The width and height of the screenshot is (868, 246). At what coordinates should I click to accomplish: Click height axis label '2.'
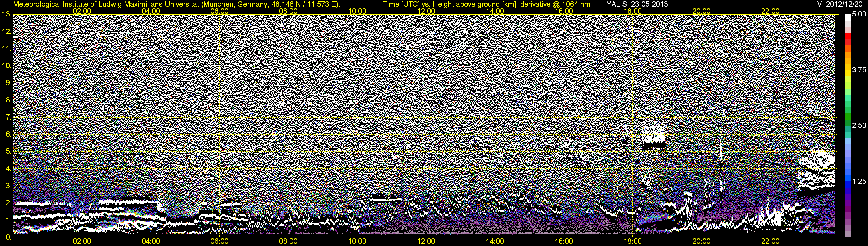8,203
